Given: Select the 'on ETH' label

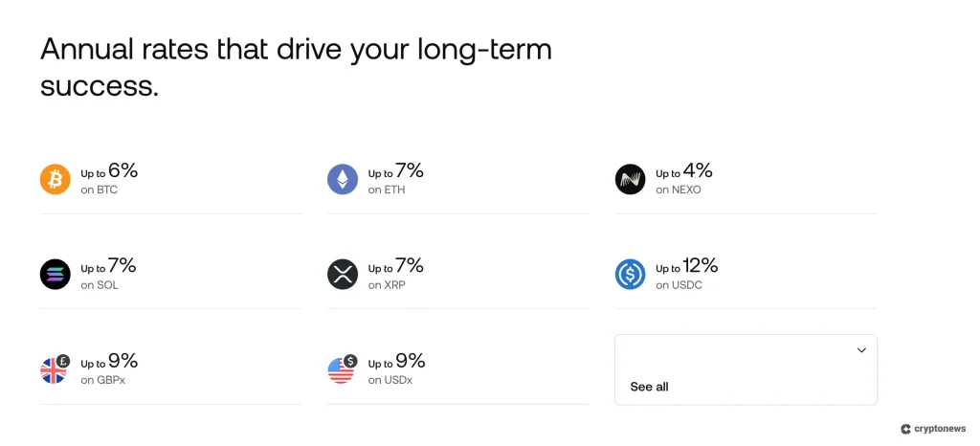Looking at the screenshot, I should (x=387, y=190).
